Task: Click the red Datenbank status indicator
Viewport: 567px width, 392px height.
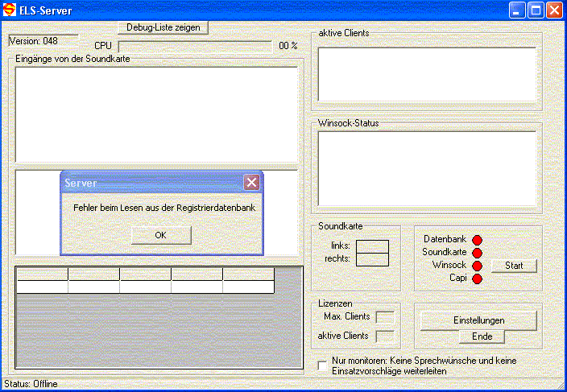Action: pos(476,240)
